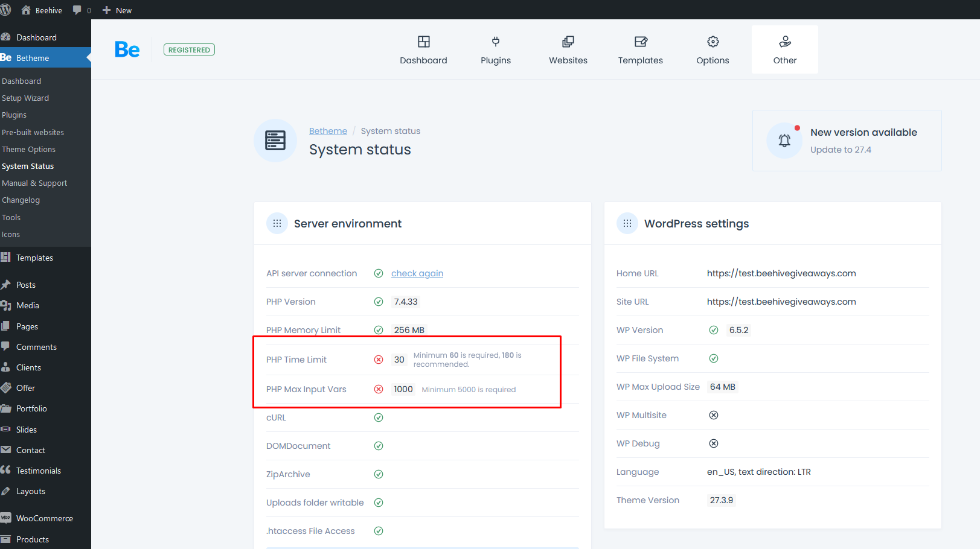This screenshot has width=980, height=549.
Task: Open the Templates tab icon
Action: (641, 42)
